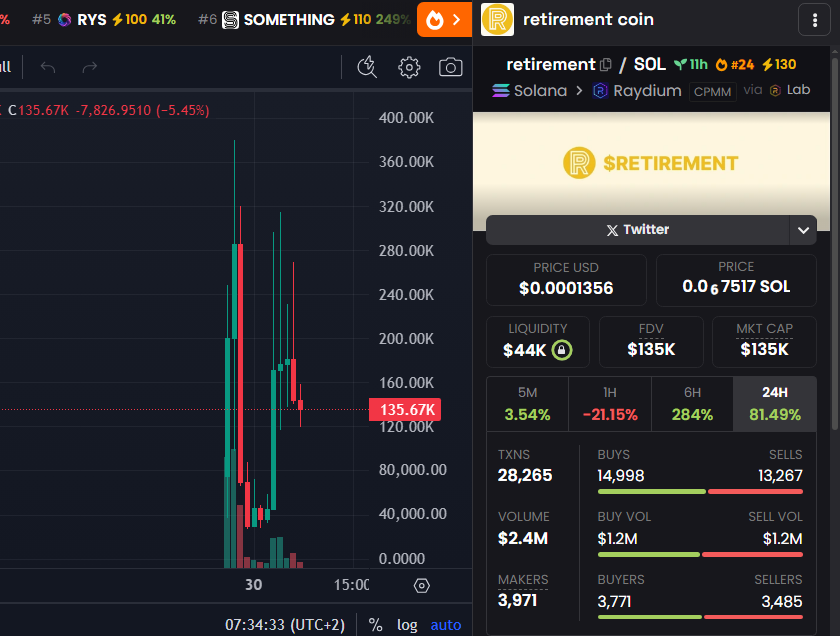Take a chart snapshot with camera icon
This screenshot has width=840, height=636.
(451, 68)
